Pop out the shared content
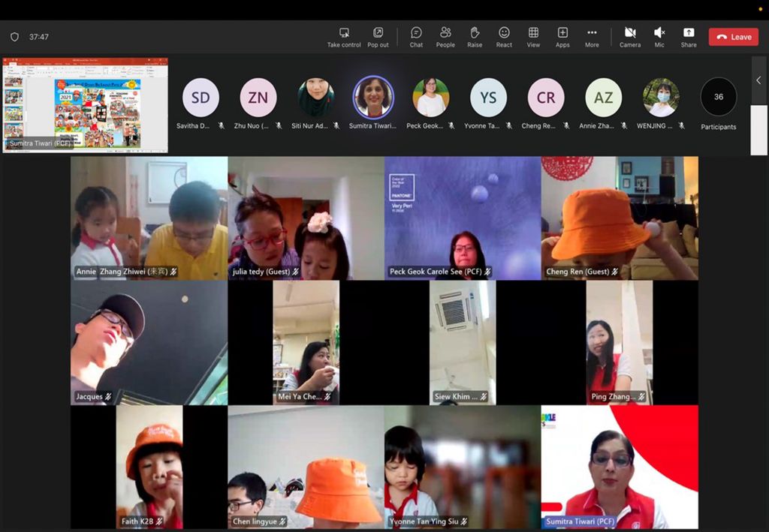Screen dimensions: 769x532 [x=378, y=38]
